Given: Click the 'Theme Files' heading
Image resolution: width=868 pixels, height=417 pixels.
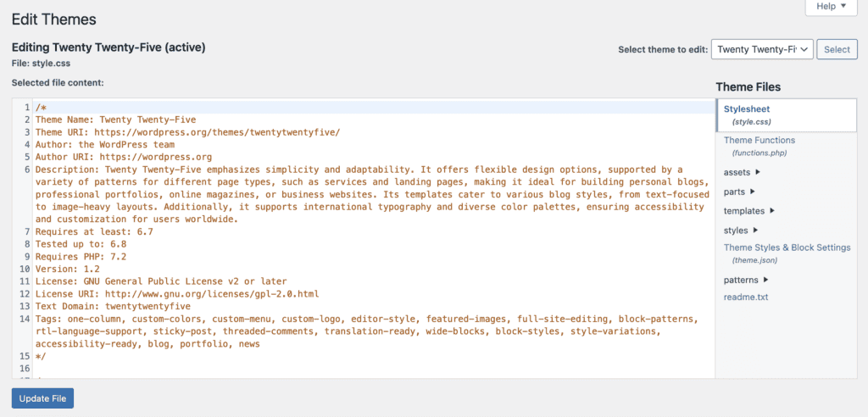Looking at the screenshot, I should 748,87.
